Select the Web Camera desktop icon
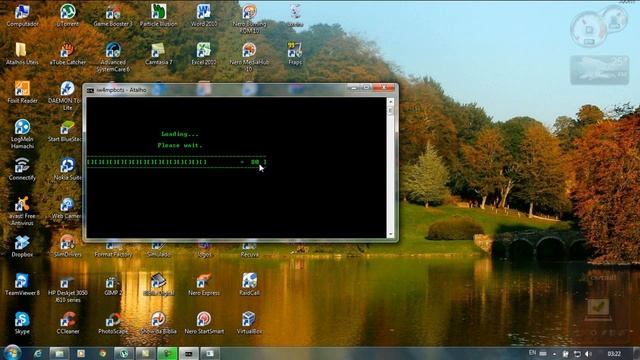The image size is (640, 360). coord(67,208)
